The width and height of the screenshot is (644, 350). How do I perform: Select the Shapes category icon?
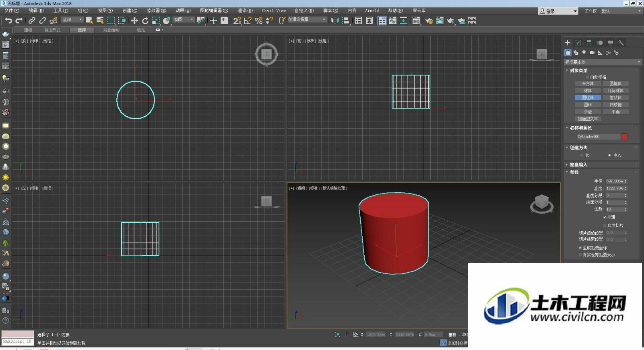576,53
